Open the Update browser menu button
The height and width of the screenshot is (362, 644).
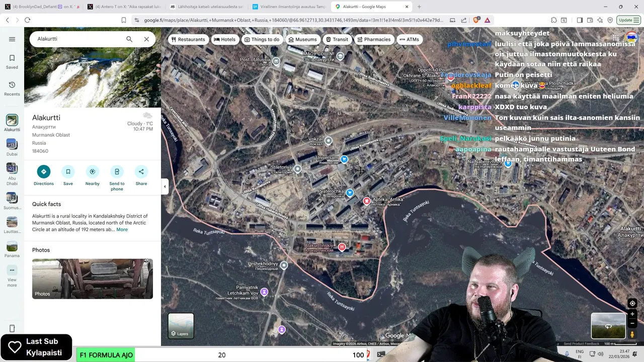pos(629,20)
